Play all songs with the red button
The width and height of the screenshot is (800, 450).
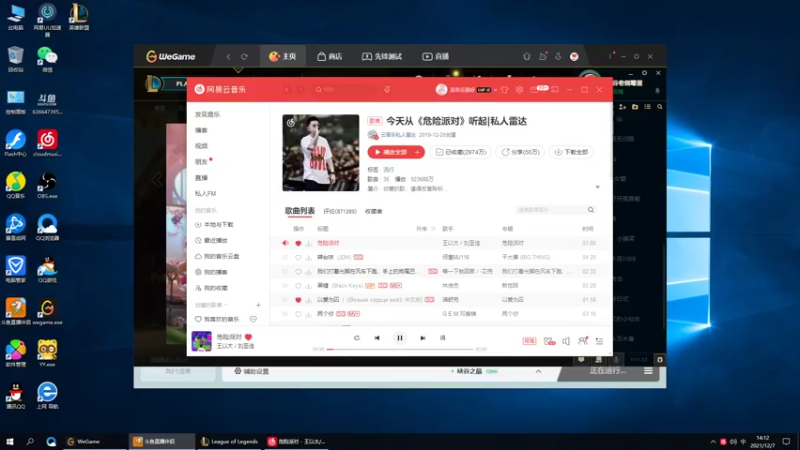point(390,152)
